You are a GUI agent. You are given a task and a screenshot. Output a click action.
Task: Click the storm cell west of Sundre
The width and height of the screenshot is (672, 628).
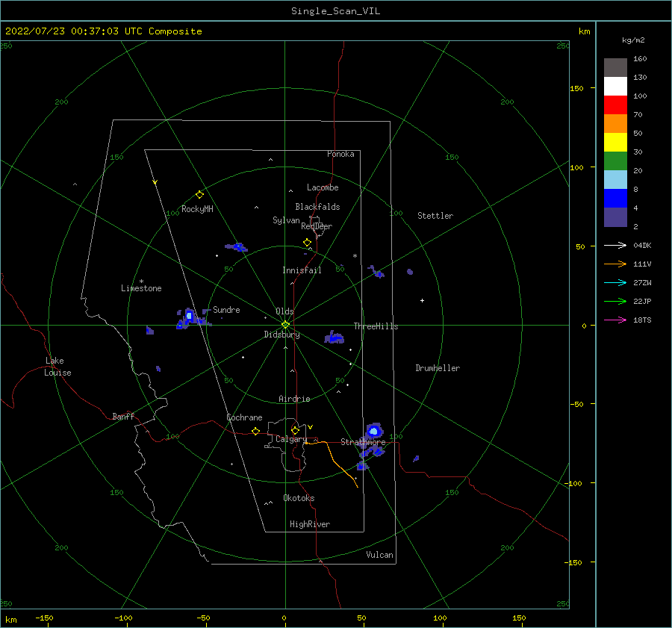point(189,318)
